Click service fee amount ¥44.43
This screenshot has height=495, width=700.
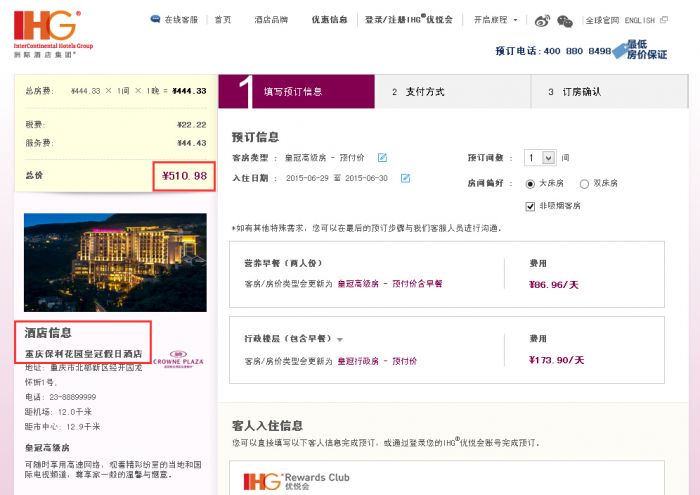(192, 143)
